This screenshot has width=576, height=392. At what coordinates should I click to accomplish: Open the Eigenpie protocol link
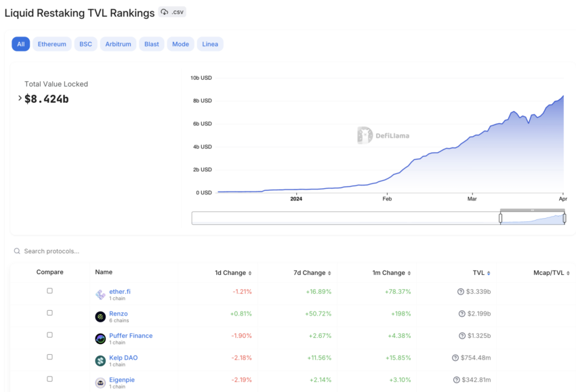point(122,380)
